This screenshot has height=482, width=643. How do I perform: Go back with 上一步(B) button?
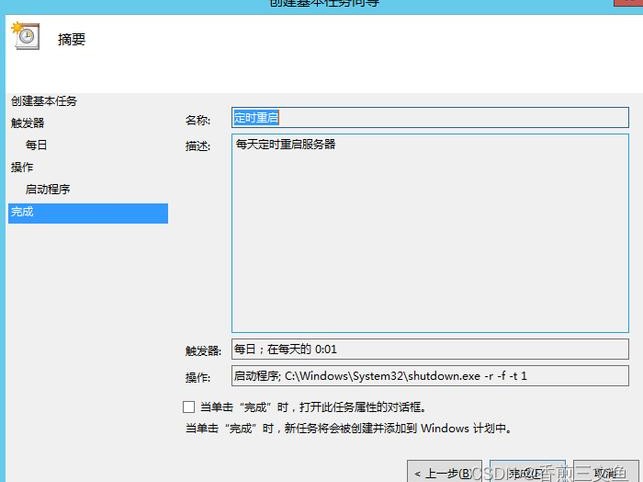point(445,473)
